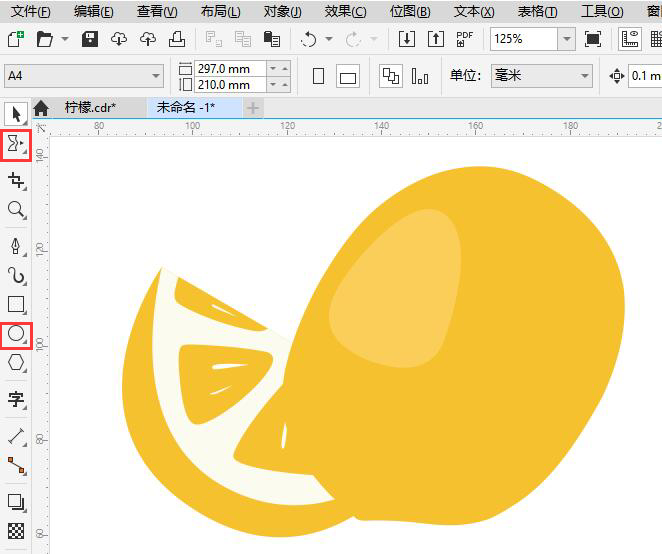
Task: Open 表格(T) menu
Action: click(537, 11)
